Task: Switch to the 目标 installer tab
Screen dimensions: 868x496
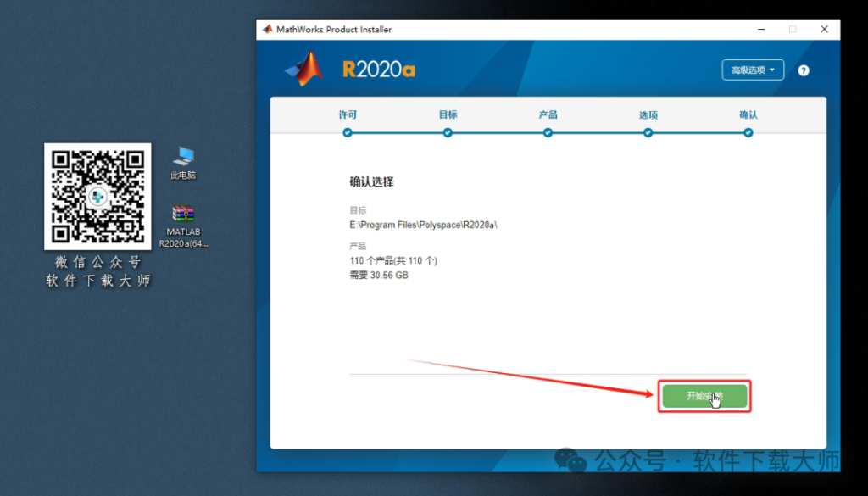Action: (x=448, y=114)
